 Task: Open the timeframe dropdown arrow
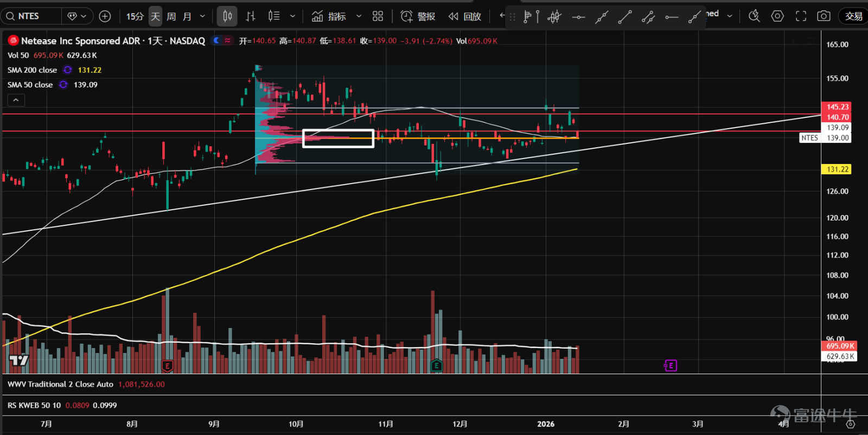203,16
